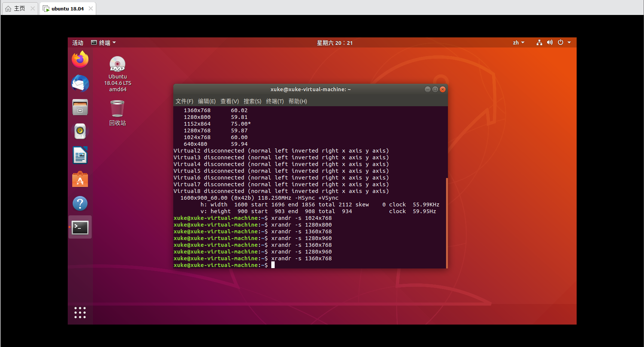Expand the system status chevron menu
This screenshot has height=347, width=644.
[570, 42]
